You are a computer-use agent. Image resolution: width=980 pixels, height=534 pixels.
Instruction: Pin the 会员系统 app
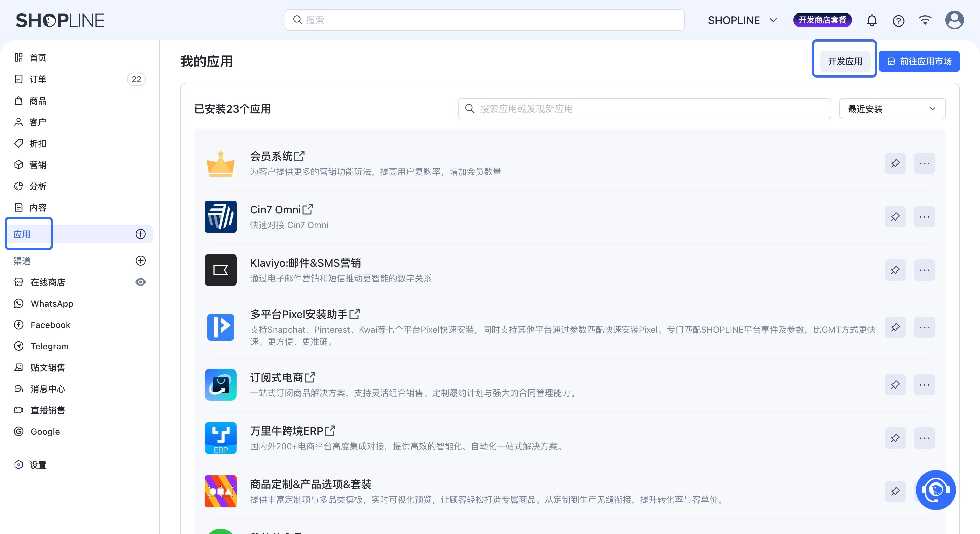[x=895, y=164]
